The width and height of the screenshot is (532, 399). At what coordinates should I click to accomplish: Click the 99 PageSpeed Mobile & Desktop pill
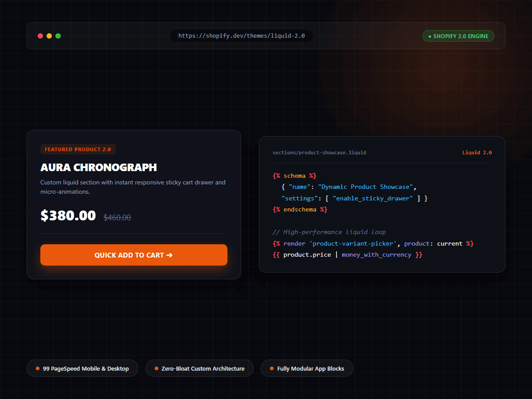pos(82,368)
